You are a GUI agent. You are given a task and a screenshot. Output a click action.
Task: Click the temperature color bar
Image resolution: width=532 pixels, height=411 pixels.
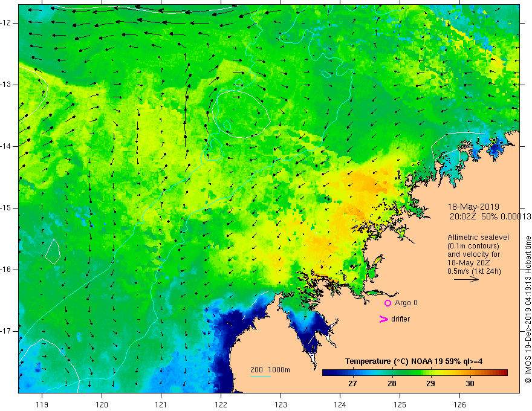[x=415, y=373]
